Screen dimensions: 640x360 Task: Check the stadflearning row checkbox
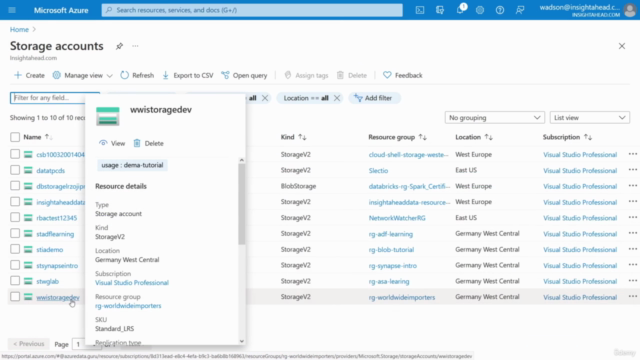(15, 233)
